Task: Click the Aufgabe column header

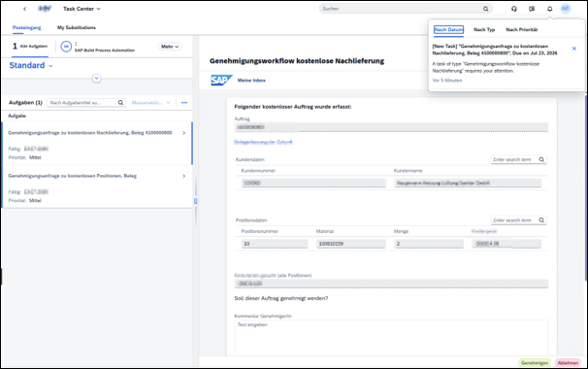Action: click(16, 116)
